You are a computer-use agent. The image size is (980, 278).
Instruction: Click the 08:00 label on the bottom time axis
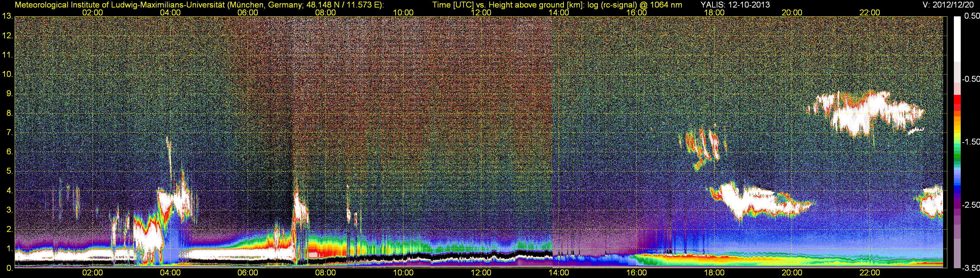326,273
